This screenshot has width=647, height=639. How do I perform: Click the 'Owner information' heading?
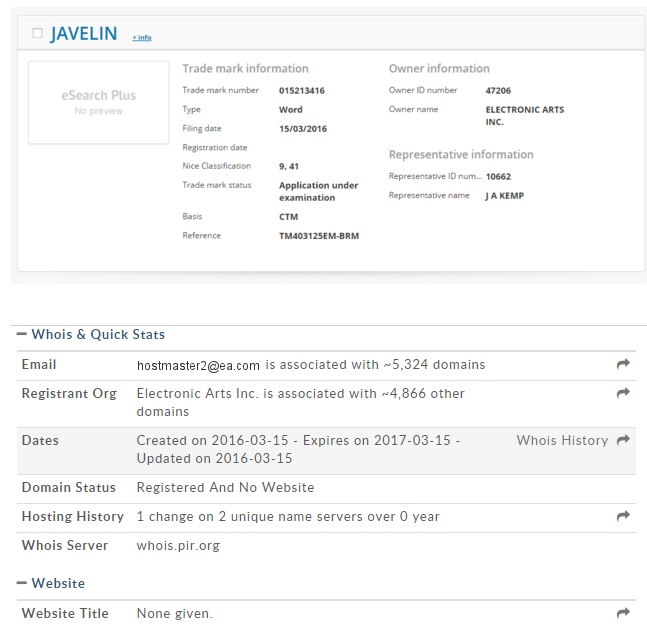(439, 68)
